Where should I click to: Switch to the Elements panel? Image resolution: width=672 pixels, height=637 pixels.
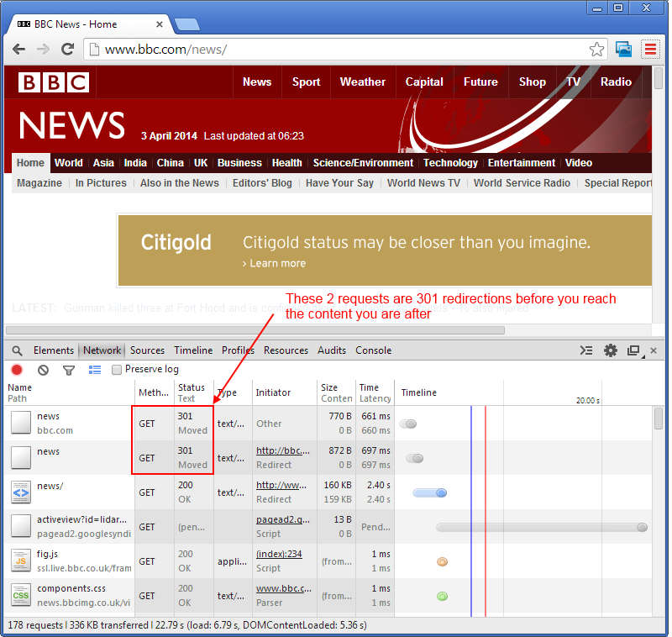pyautogui.click(x=54, y=350)
